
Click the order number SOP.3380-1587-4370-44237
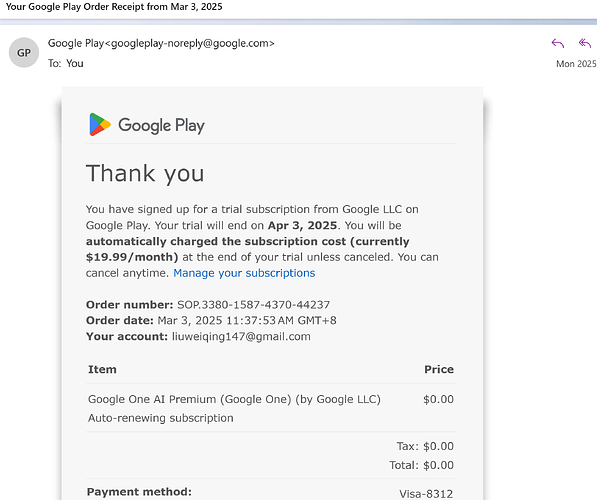[254, 305]
